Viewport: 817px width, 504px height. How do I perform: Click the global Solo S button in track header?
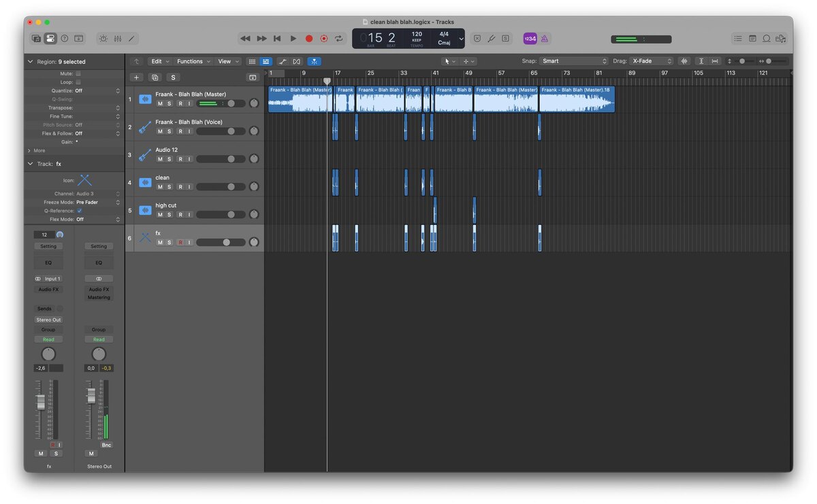[x=173, y=78]
